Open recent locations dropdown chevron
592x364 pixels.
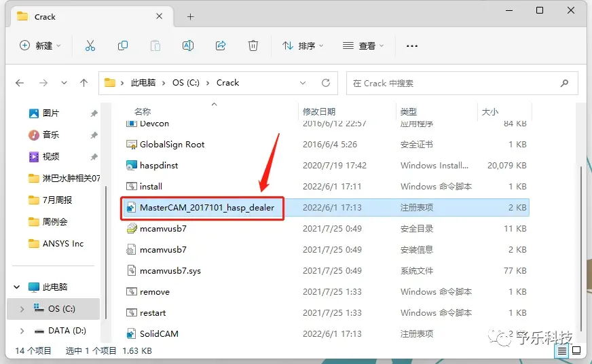coord(64,83)
